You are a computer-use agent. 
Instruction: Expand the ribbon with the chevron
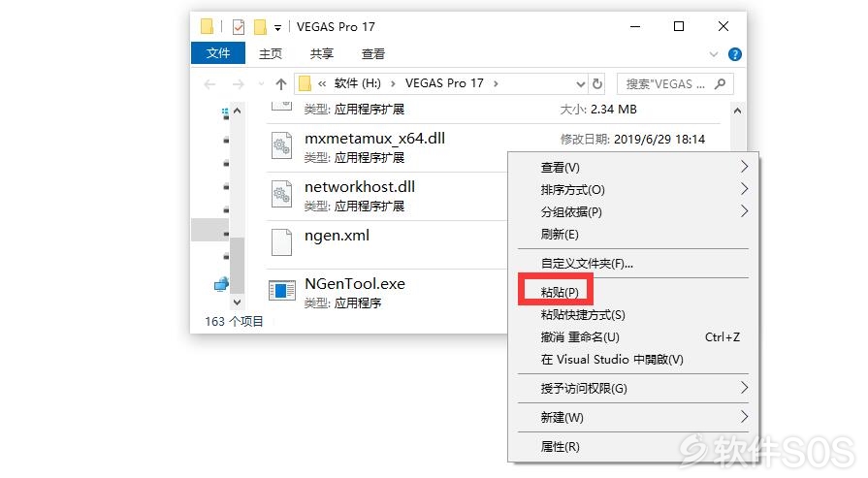714,54
